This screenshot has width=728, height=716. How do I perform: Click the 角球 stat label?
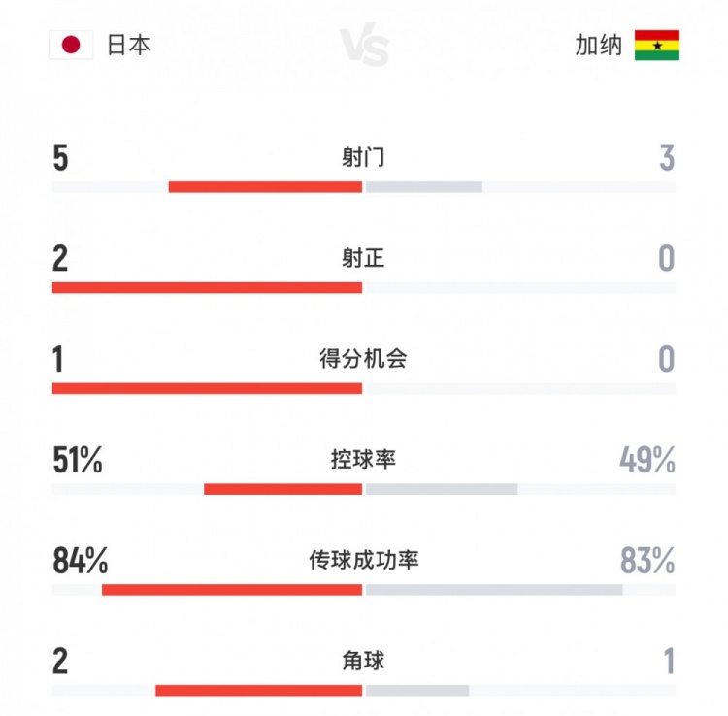pos(363,662)
